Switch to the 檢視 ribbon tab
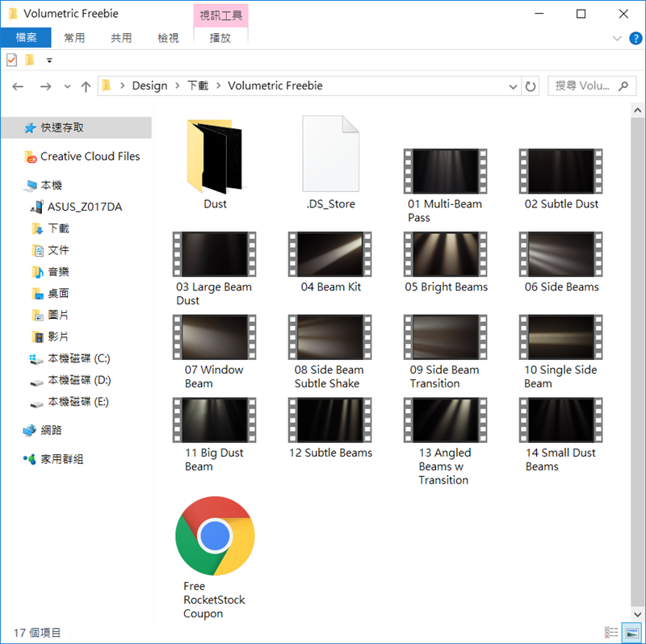Viewport: 646px width, 644px height. pyautogui.click(x=168, y=38)
